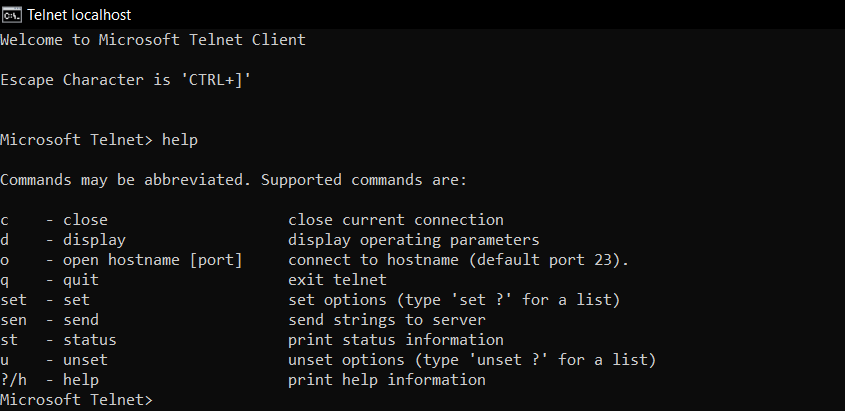The height and width of the screenshot is (411, 845).
Task: Click the 'close' command name
Action: 85,220
